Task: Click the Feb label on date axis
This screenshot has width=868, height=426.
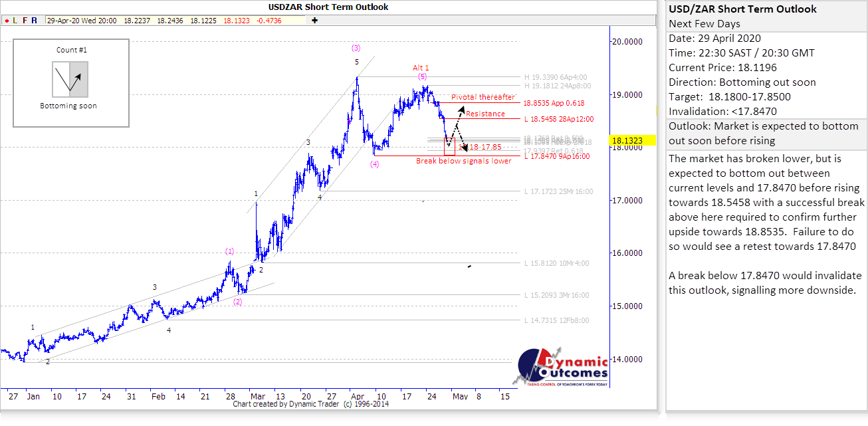Action: click(158, 396)
